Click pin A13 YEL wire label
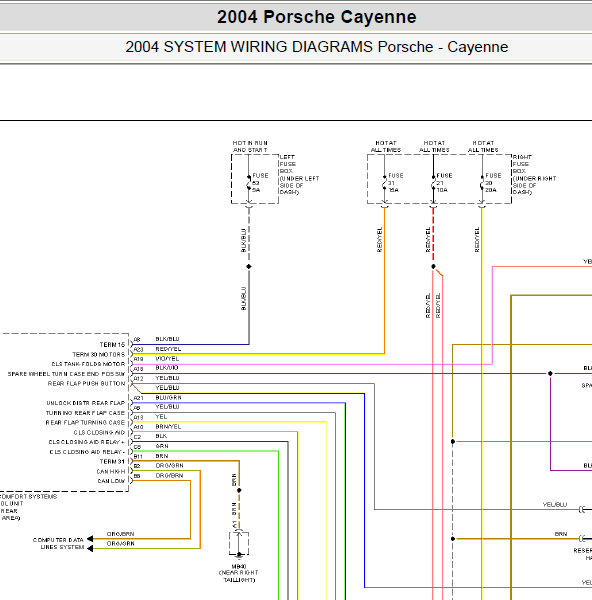This screenshot has width=592, height=600. click(161, 417)
